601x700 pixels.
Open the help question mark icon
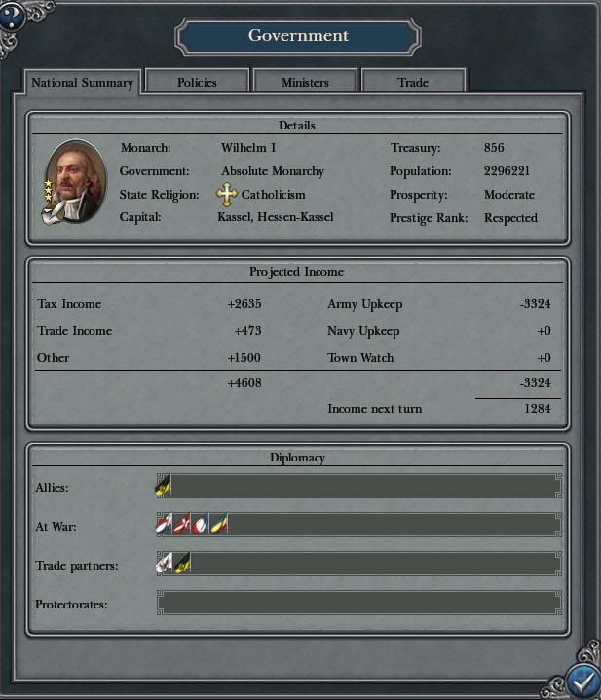(12, 17)
